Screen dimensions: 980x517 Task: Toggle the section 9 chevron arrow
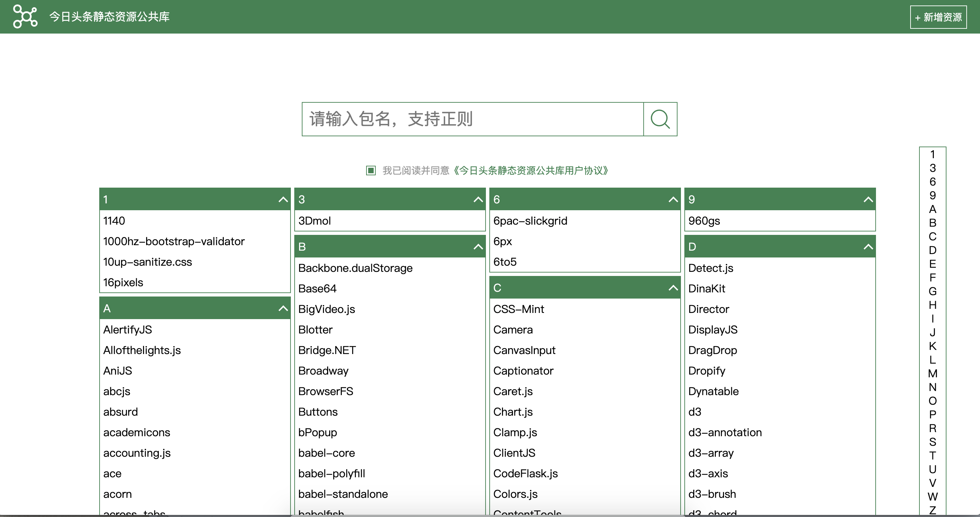coord(868,200)
